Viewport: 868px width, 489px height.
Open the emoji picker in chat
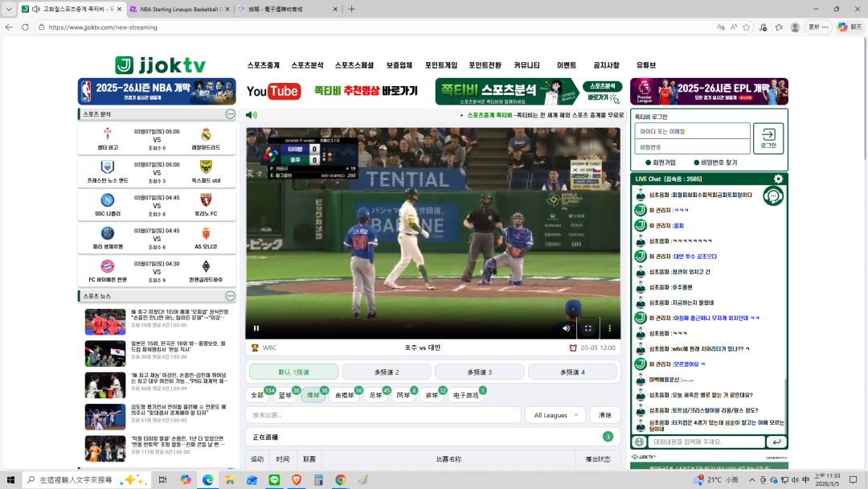pyautogui.click(x=640, y=442)
